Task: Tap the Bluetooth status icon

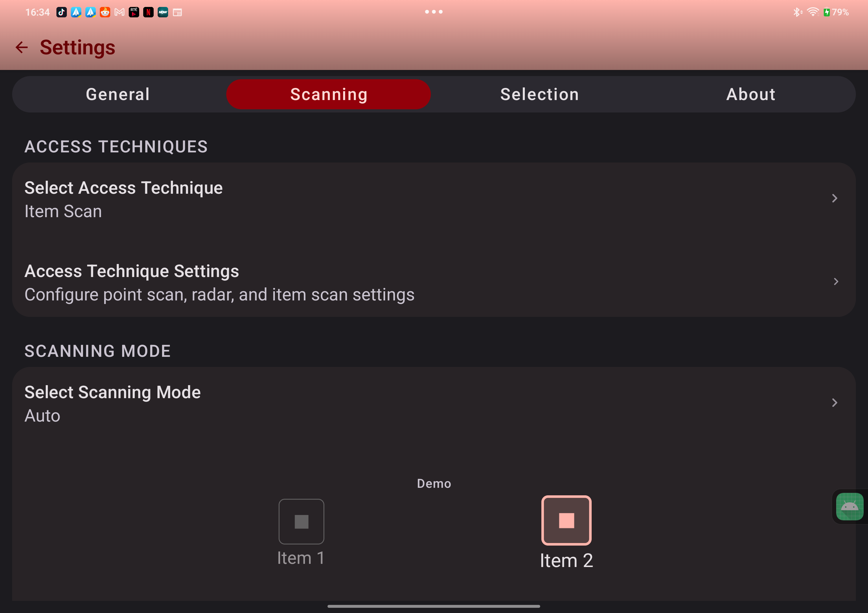Action: click(x=798, y=12)
